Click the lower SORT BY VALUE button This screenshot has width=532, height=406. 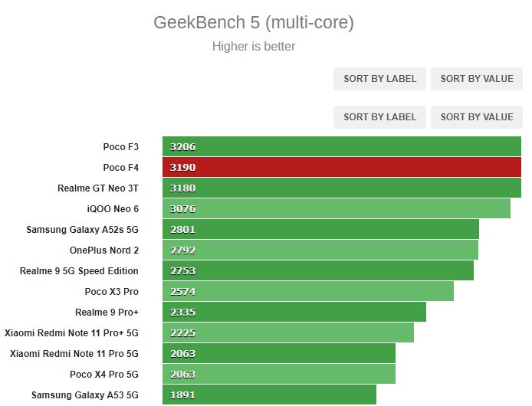pos(477,117)
